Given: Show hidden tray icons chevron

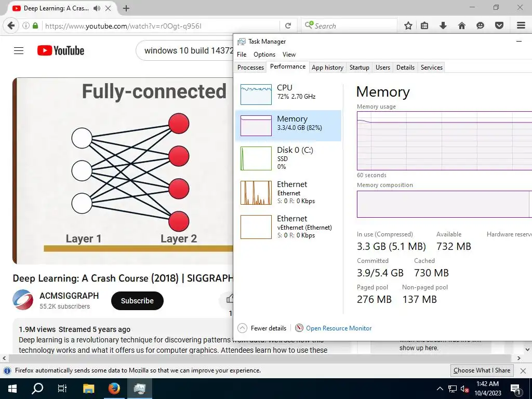Looking at the screenshot, I should (x=440, y=389).
